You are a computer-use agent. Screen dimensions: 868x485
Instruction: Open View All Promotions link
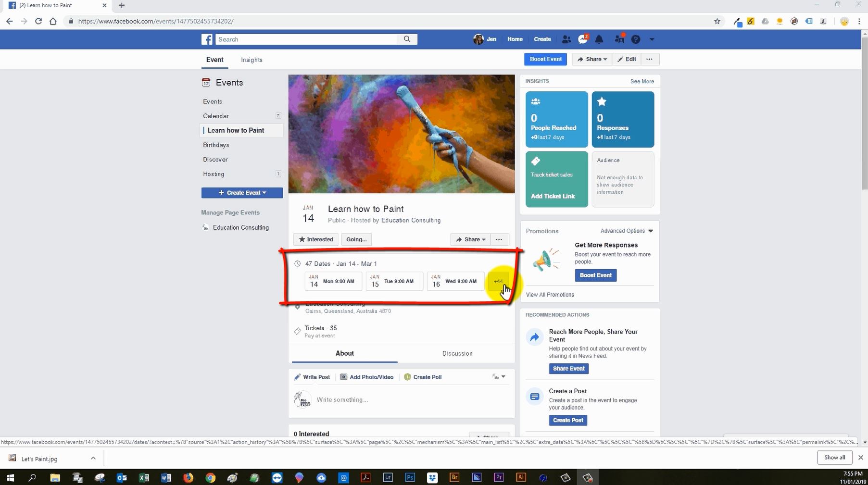click(550, 295)
